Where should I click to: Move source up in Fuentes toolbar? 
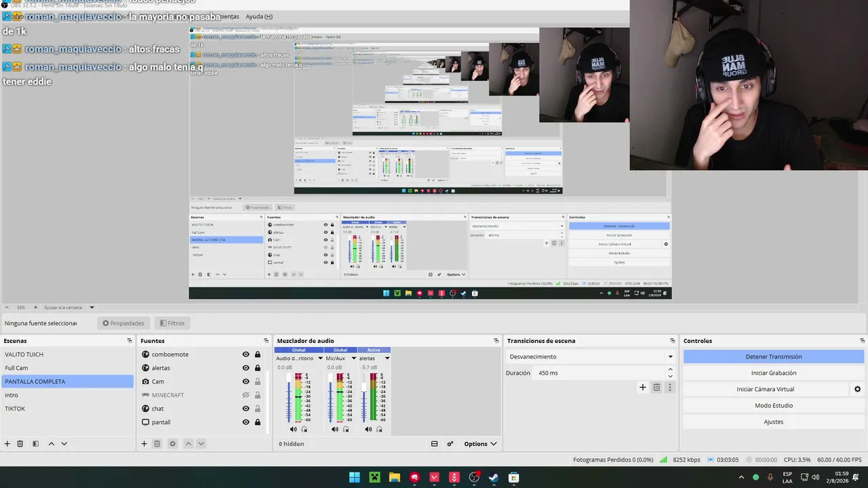(x=189, y=444)
